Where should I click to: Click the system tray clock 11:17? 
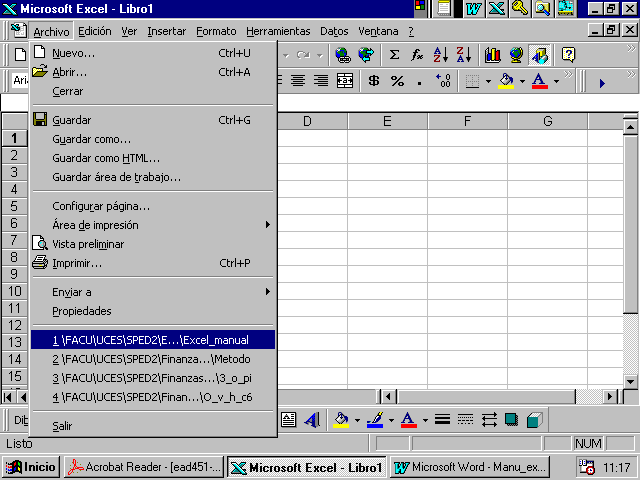coord(616,467)
